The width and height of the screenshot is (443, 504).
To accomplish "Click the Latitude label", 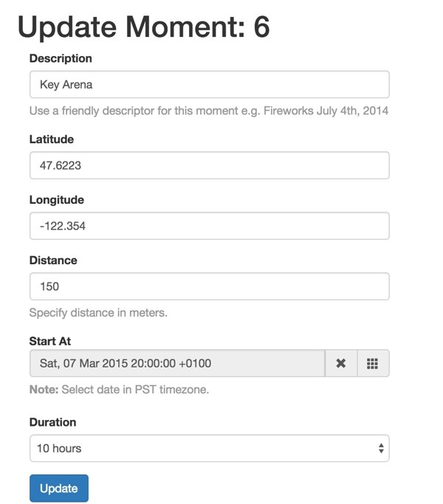I will (52, 139).
